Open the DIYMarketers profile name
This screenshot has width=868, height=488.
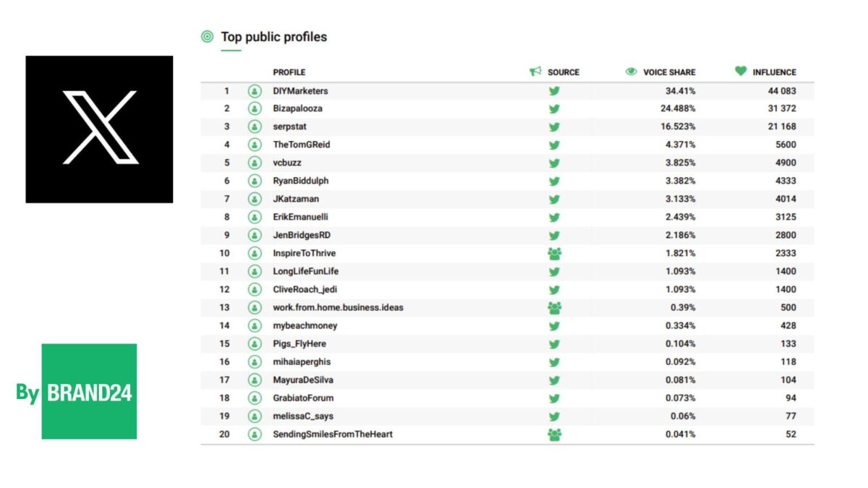(300, 91)
